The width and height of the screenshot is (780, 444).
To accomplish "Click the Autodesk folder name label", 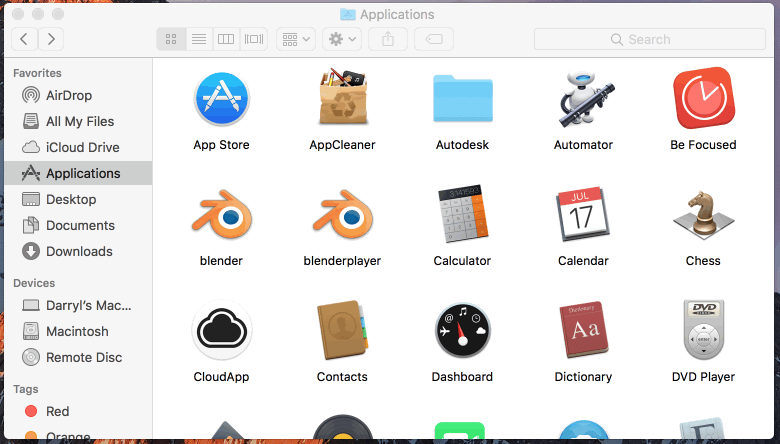I will coord(463,145).
